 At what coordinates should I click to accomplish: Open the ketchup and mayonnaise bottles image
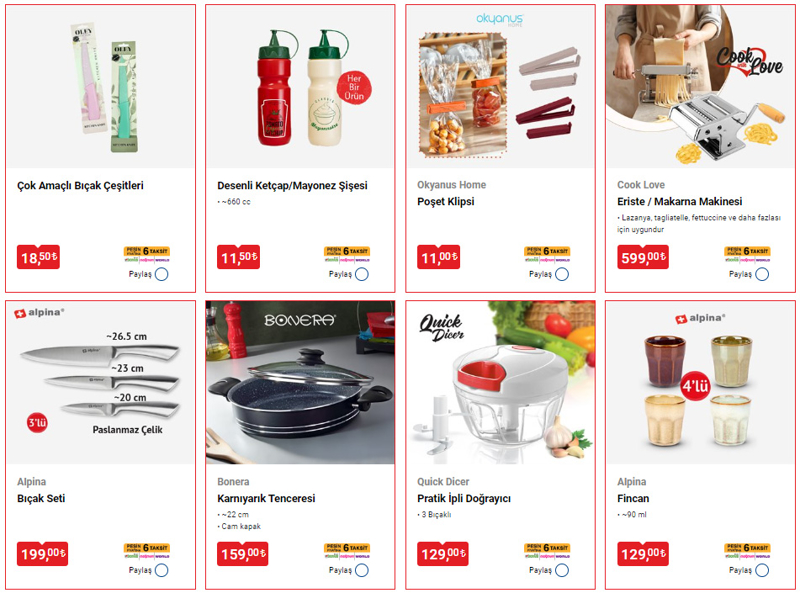(300, 87)
